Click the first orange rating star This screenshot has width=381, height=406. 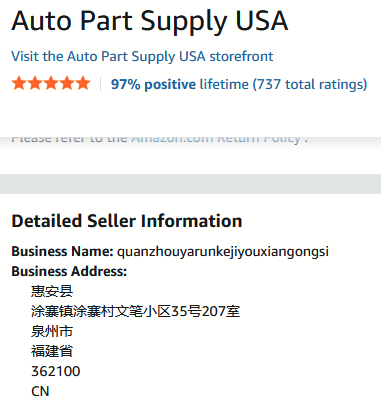click(x=19, y=83)
